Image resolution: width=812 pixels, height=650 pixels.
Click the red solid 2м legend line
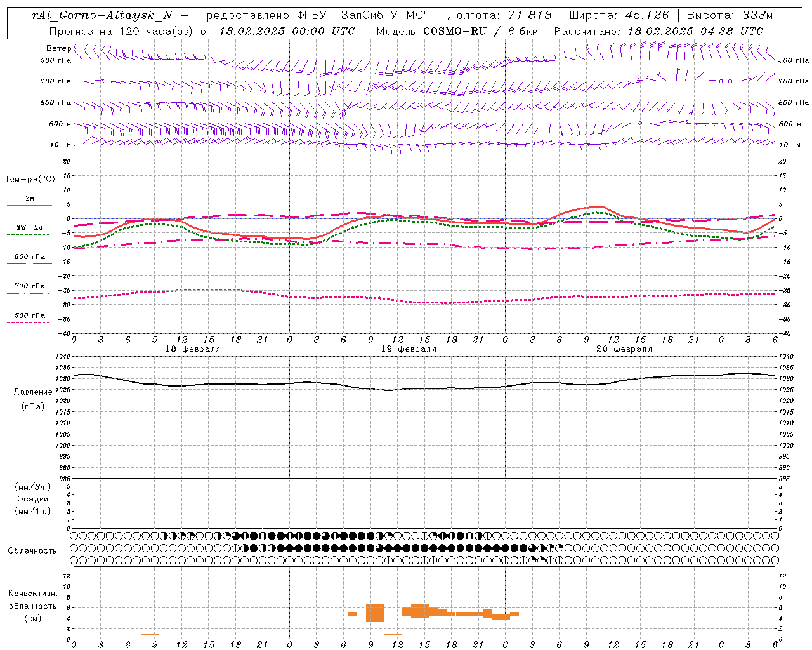(x=29, y=206)
